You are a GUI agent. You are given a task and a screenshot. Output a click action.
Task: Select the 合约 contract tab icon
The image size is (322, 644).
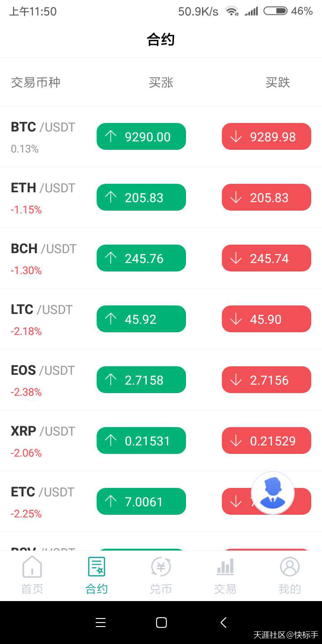point(97,567)
